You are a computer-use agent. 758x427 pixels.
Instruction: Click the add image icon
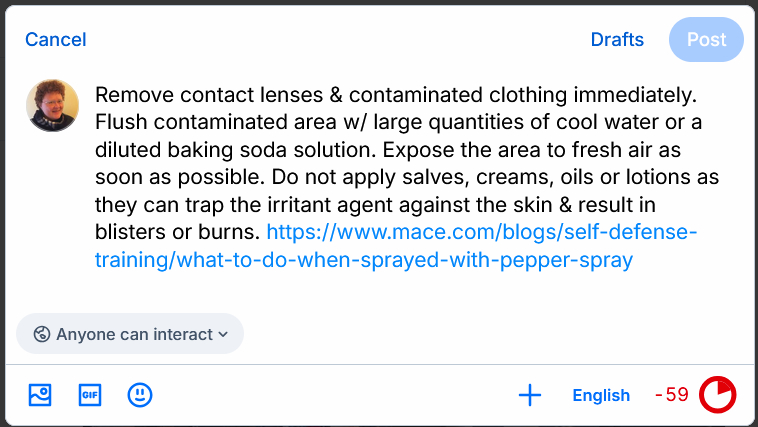pos(40,395)
